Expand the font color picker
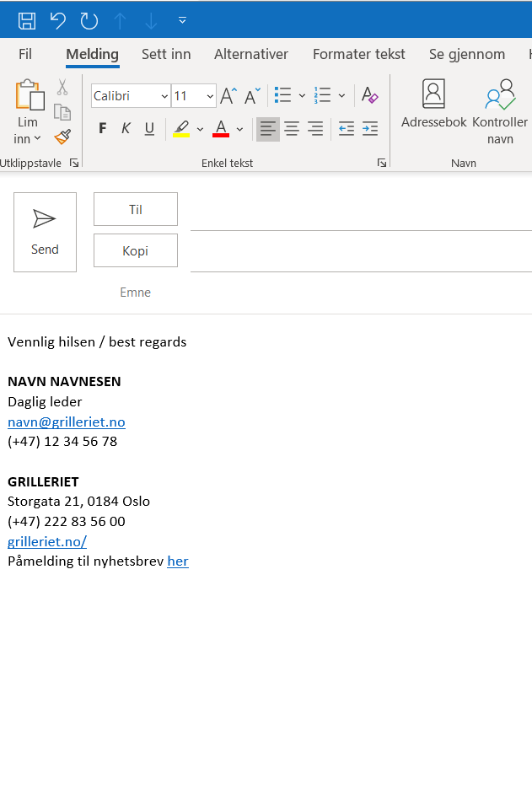 point(239,129)
